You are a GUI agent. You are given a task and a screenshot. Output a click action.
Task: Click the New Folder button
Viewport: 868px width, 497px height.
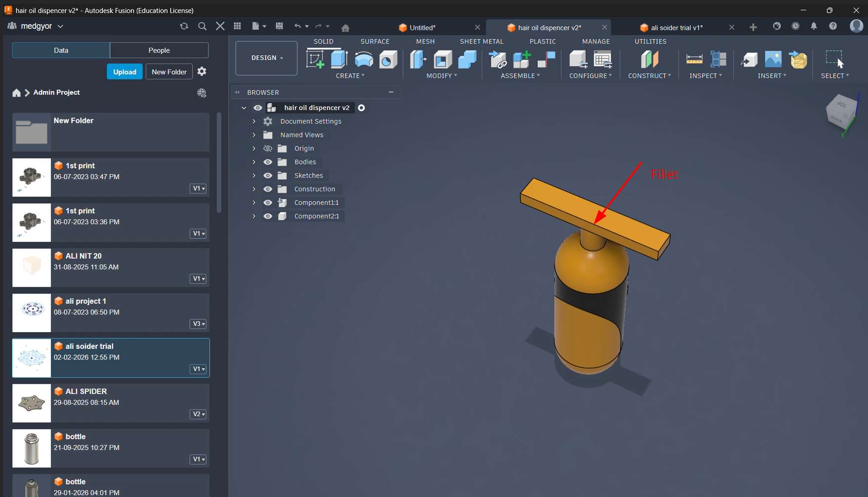[x=169, y=72]
